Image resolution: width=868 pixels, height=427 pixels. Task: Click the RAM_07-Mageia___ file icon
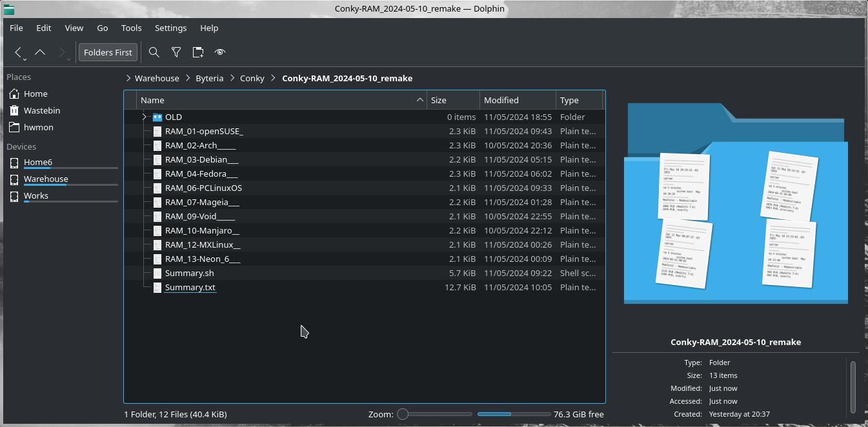157,202
